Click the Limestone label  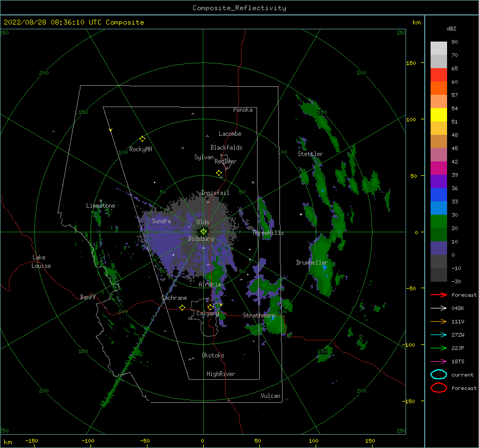pyautogui.click(x=101, y=206)
